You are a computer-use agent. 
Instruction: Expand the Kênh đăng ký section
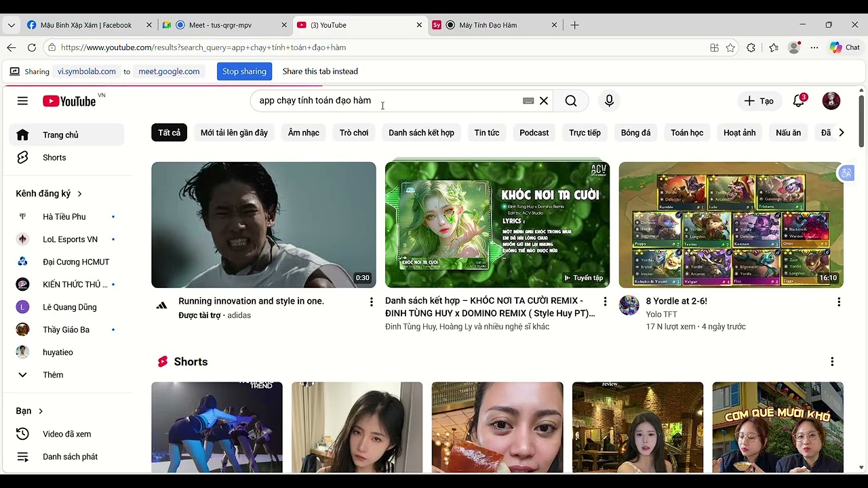[49, 193]
